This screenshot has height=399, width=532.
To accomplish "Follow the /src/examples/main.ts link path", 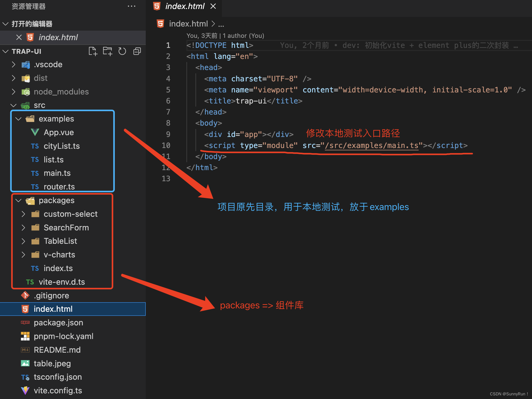I will click(372, 145).
